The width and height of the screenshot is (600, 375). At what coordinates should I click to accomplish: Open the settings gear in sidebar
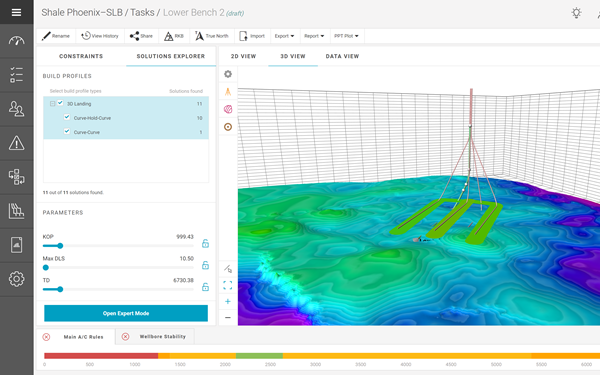pos(16,279)
